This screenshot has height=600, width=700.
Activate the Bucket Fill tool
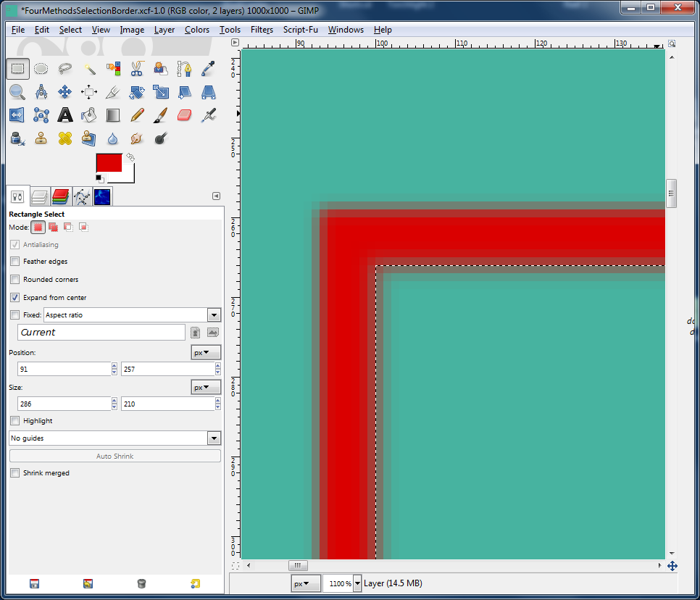(88, 115)
